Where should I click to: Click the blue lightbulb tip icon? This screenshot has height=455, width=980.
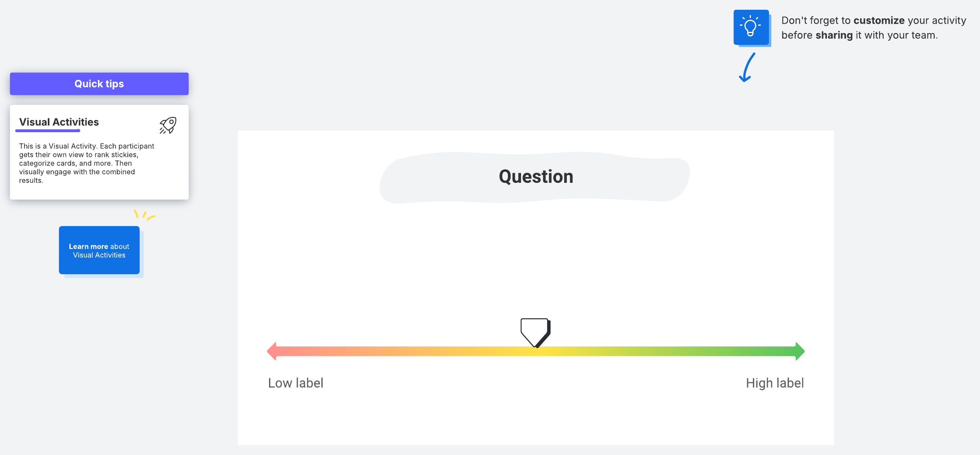click(751, 27)
